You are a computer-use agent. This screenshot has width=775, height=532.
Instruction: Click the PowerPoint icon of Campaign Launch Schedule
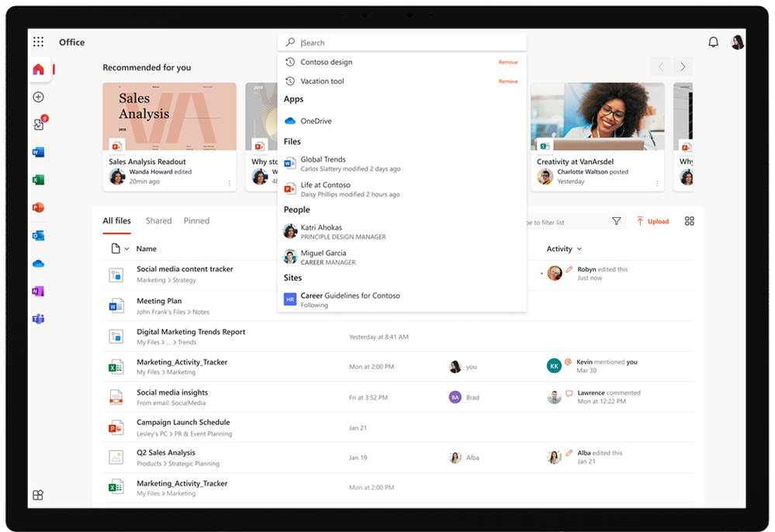116,428
